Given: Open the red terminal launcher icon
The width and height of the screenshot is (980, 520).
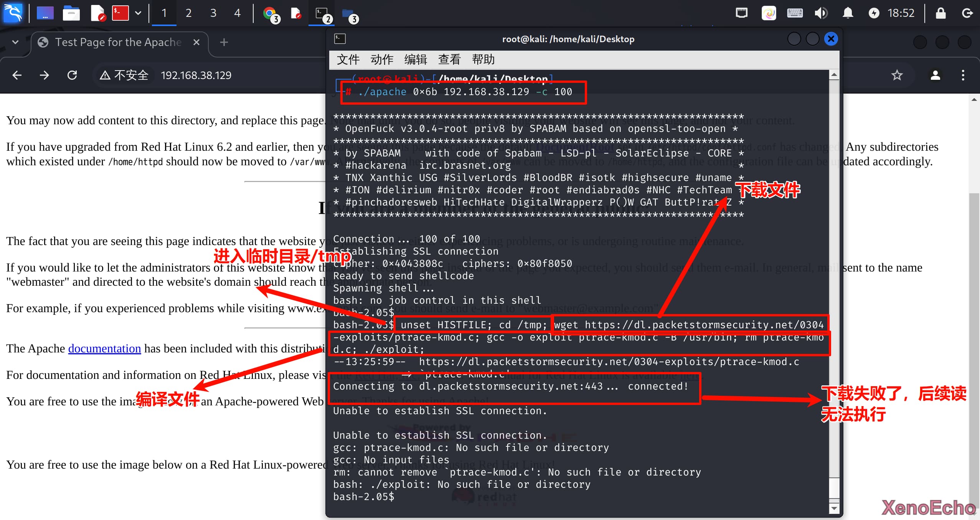Looking at the screenshot, I should pyautogui.click(x=120, y=13).
